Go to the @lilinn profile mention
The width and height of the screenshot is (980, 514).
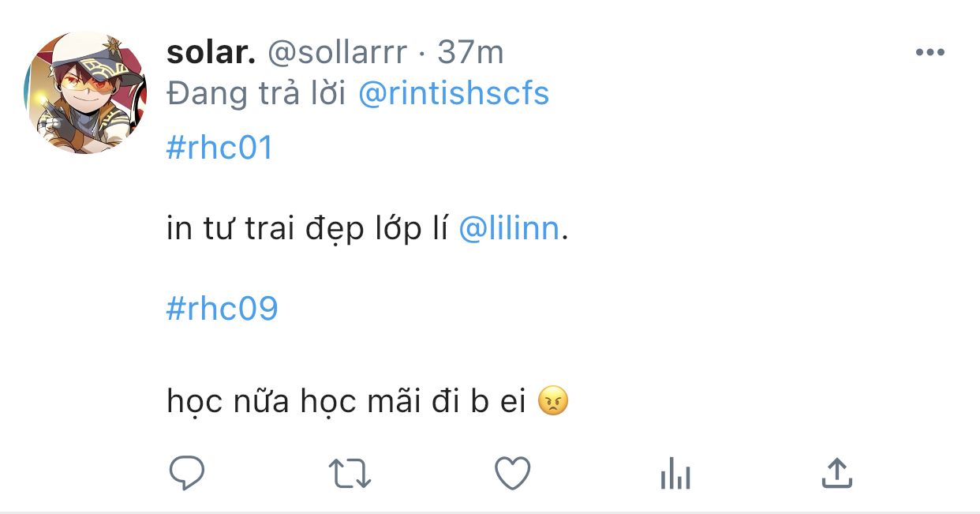coord(509,229)
